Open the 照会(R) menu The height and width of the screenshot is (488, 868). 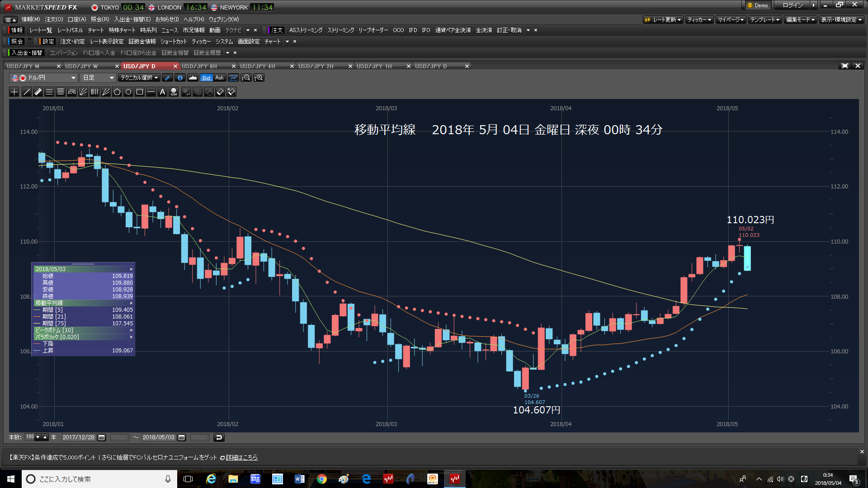[x=100, y=19]
